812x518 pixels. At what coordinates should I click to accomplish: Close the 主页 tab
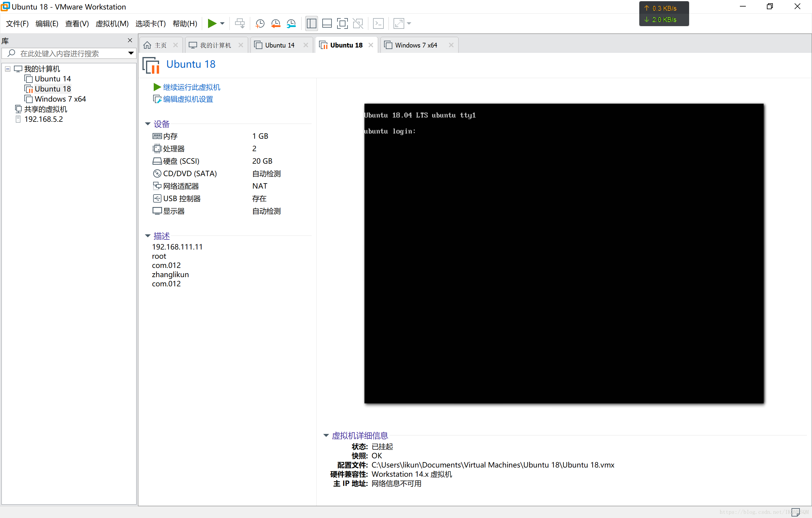[x=175, y=45]
